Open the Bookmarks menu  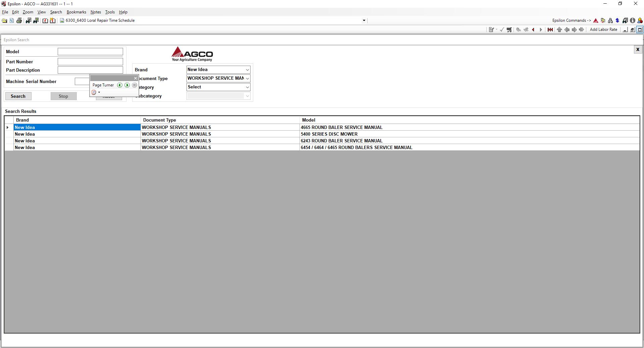point(76,12)
